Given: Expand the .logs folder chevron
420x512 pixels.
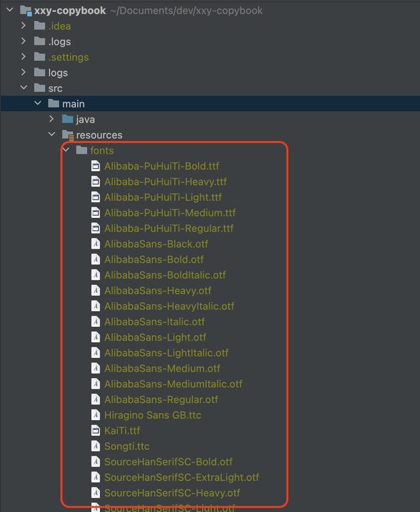Looking at the screenshot, I should [24, 41].
